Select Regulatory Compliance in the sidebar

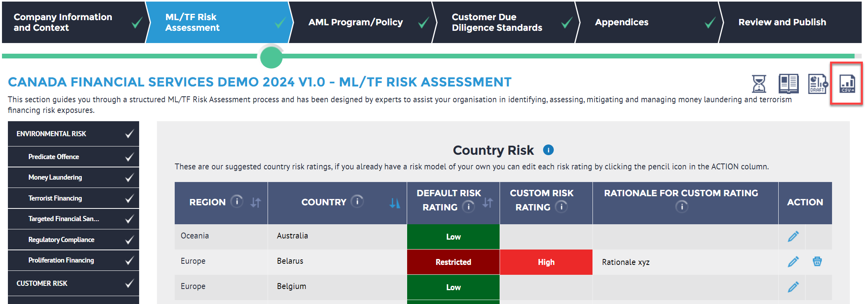tap(74, 240)
